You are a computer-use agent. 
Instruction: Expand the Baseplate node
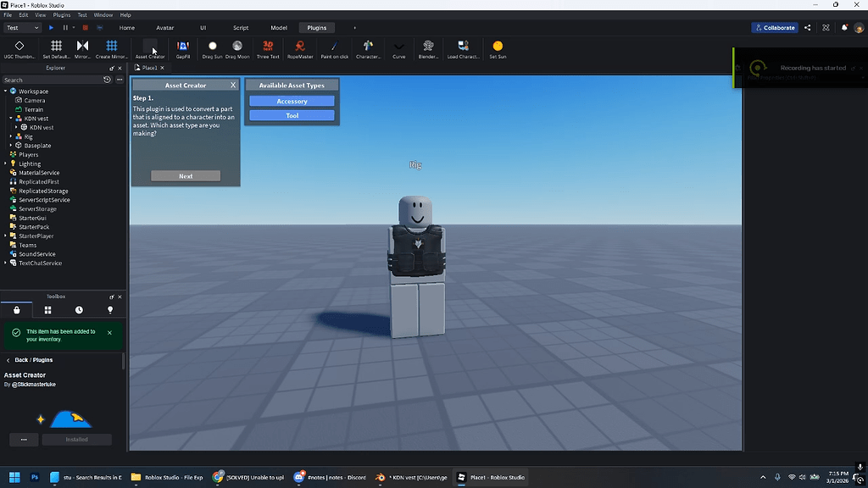11,146
